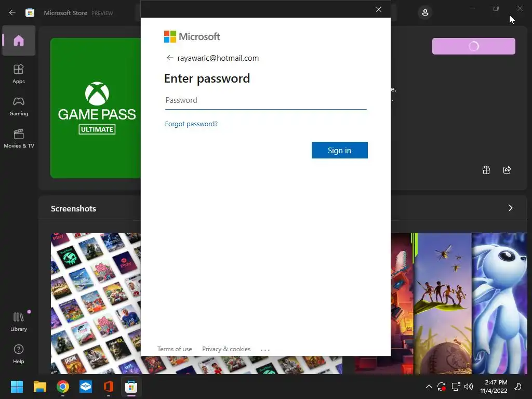Click the Store back arrow in title bar
Image resolution: width=532 pixels, height=399 pixels.
pos(12,12)
